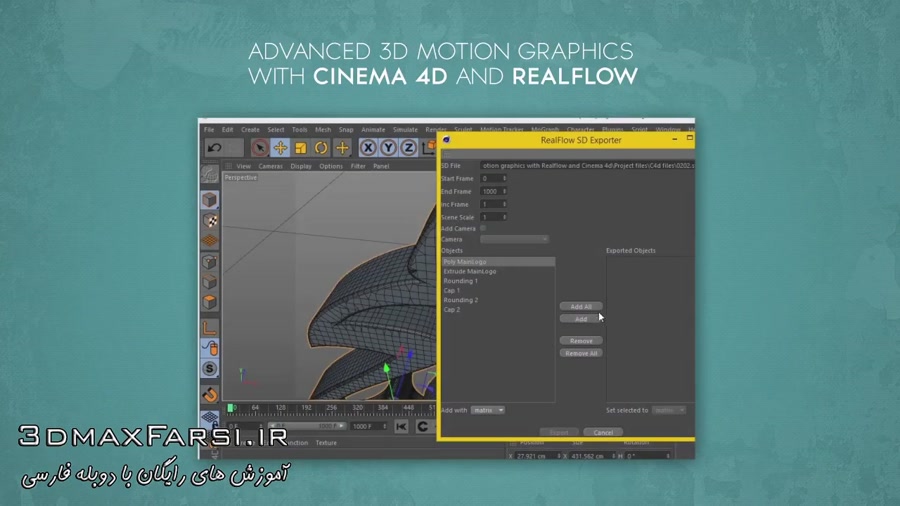Switch to the Texture tab below timeline
This screenshot has height=506, width=900.
[326, 443]
